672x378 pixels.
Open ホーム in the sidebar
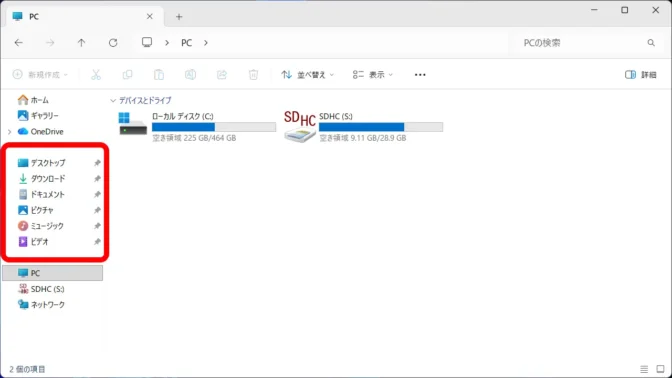pos(33,100)
